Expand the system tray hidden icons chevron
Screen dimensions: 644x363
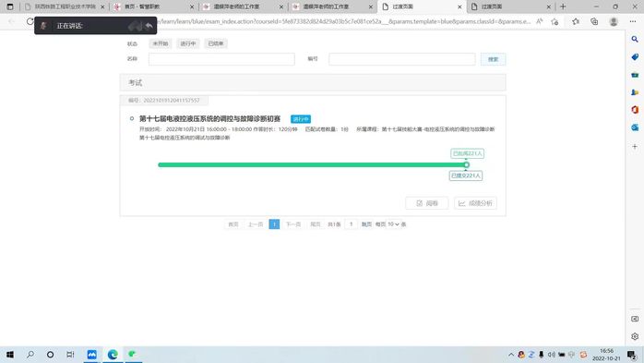[x=511, y=355]
